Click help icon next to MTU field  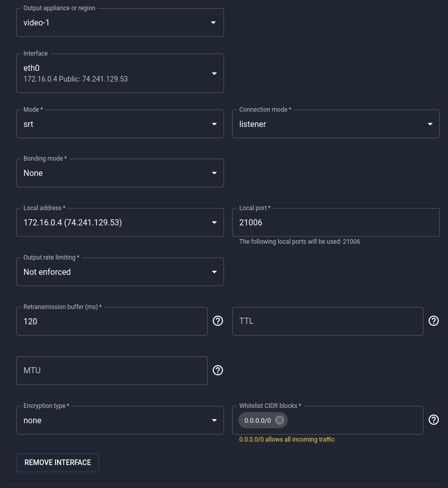[218, 370]
